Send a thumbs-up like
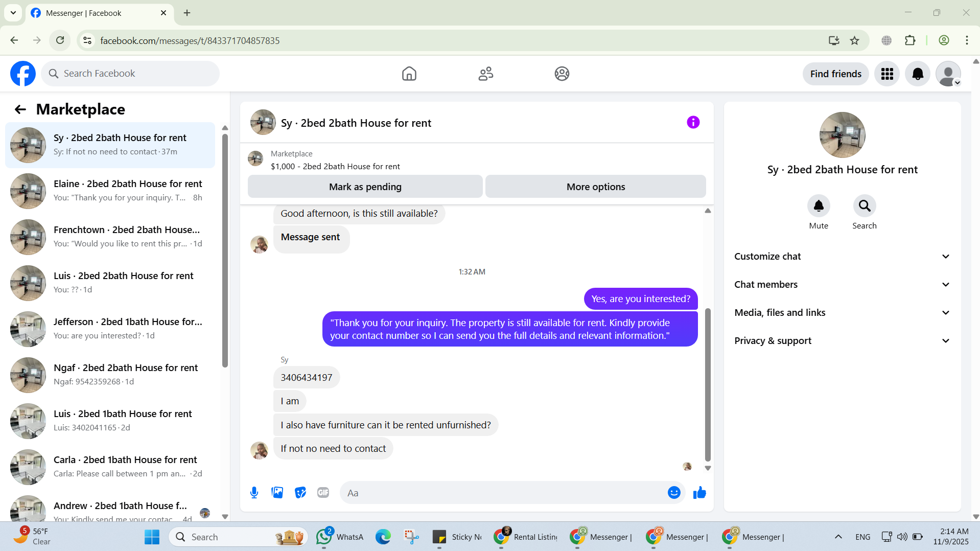This screenshot has width=980, height=551. 699,493
